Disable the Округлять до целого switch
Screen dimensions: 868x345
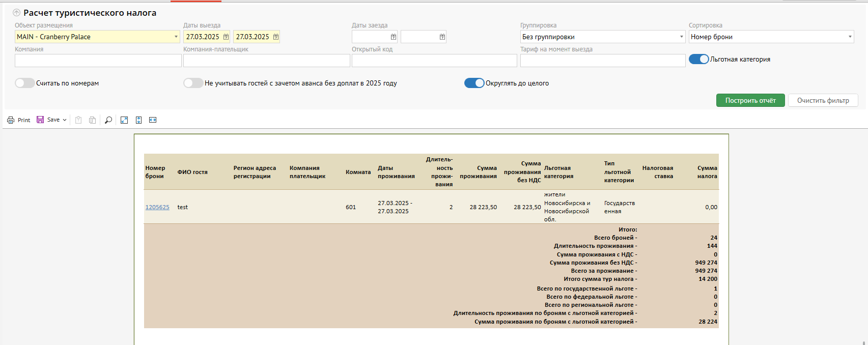(x=474, y=83)
